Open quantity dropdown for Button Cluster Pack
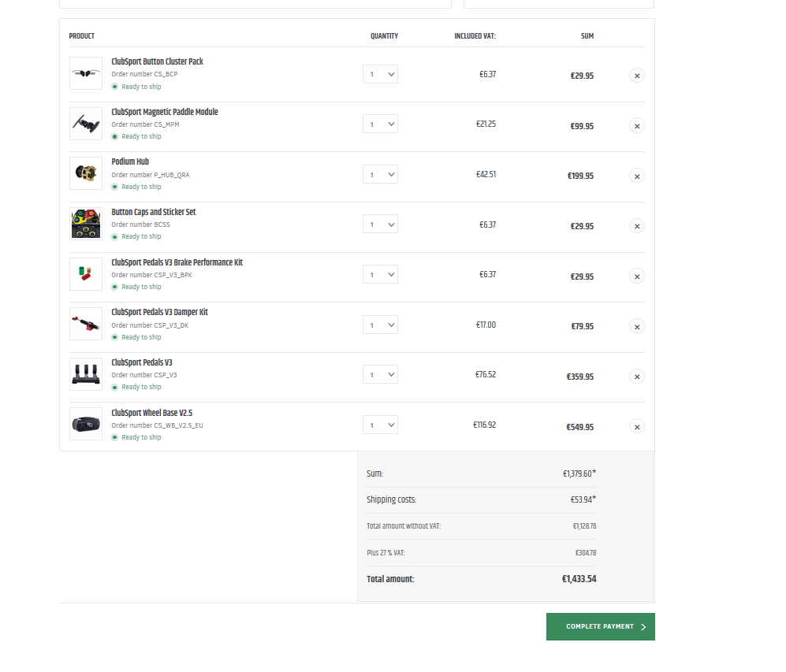Screen dimensions: 786x672 [381, 74]
